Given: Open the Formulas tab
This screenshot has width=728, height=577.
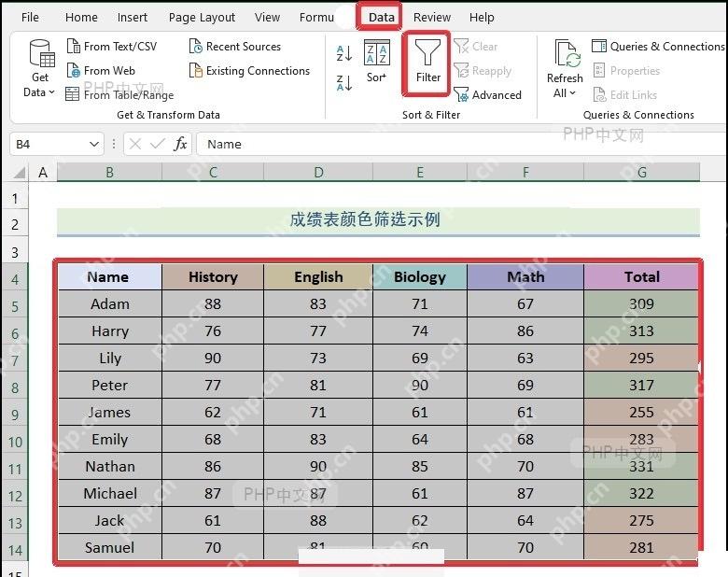Looking at the screenshot, I should (316, 17).
